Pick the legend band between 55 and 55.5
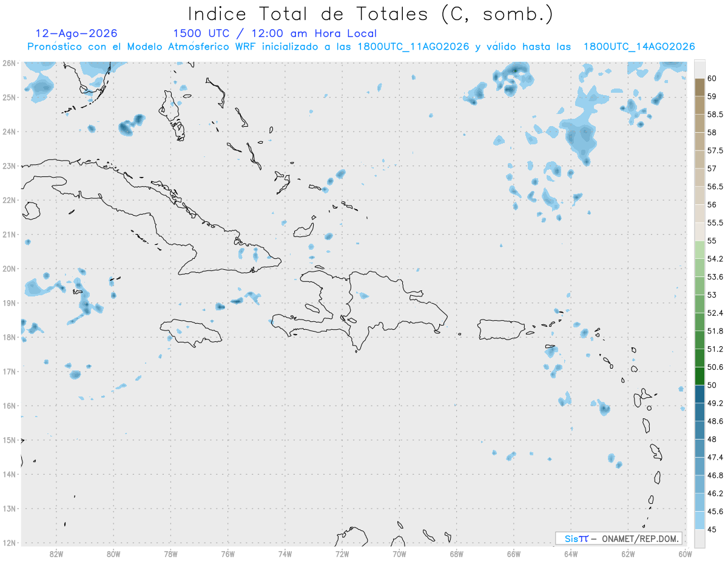 (x=699, y=232)
